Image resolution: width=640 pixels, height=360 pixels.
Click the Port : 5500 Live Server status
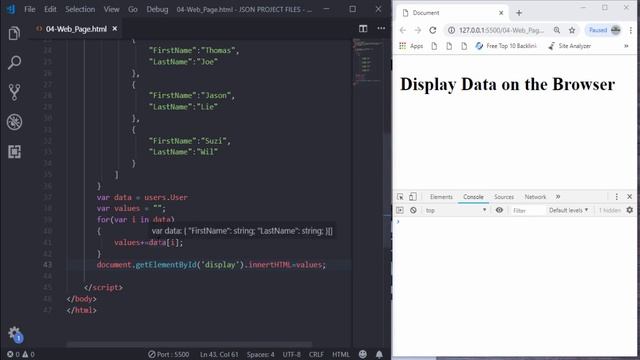click(x=169, y=354)
